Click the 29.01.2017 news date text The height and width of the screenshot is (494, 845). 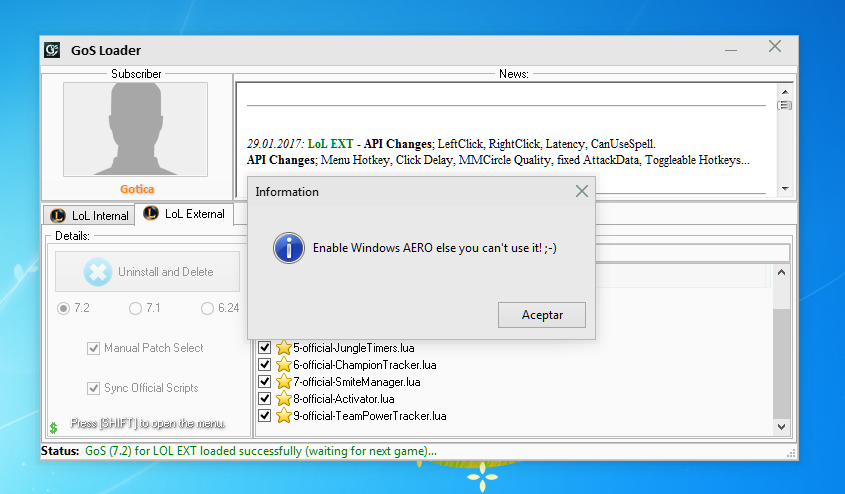(x=276, y=144)
